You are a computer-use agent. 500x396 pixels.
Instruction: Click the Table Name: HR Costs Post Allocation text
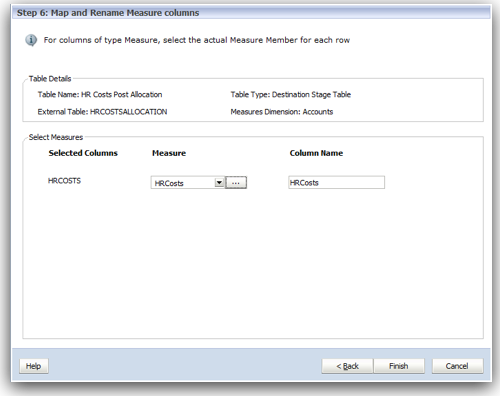coord(100,95)
